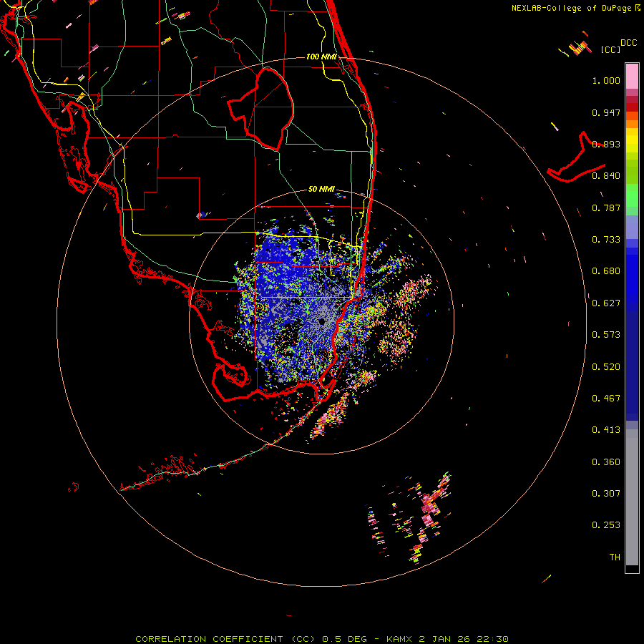This screenshot has height=644, width=644.
Task: Click the pink storm cell cluster southeast offshore
Action: click(x=429, y=509)
